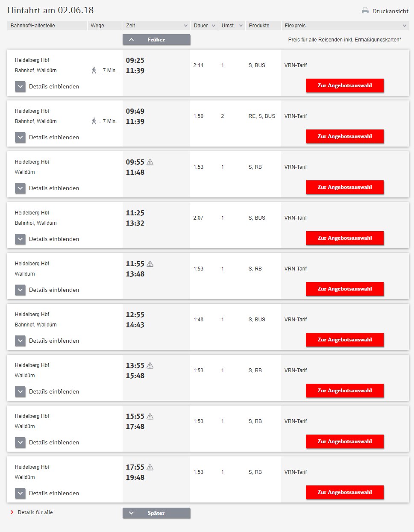Sort by Zeit column header

tap(156, 26)
